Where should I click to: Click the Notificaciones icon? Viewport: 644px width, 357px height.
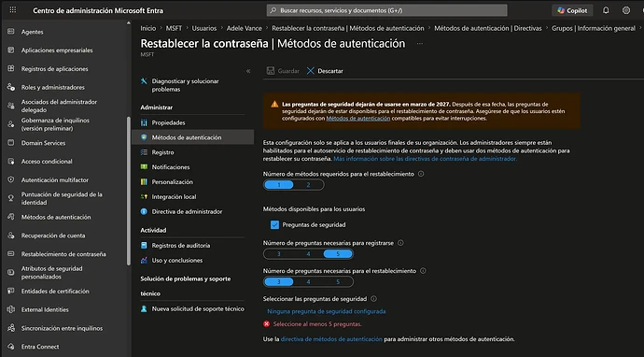tap(144, 167)
